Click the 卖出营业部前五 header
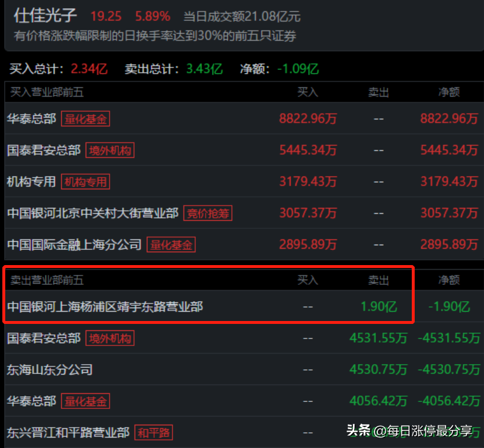Screen dimensions: 484x448 pyautogui.click(x=47, y=280)
